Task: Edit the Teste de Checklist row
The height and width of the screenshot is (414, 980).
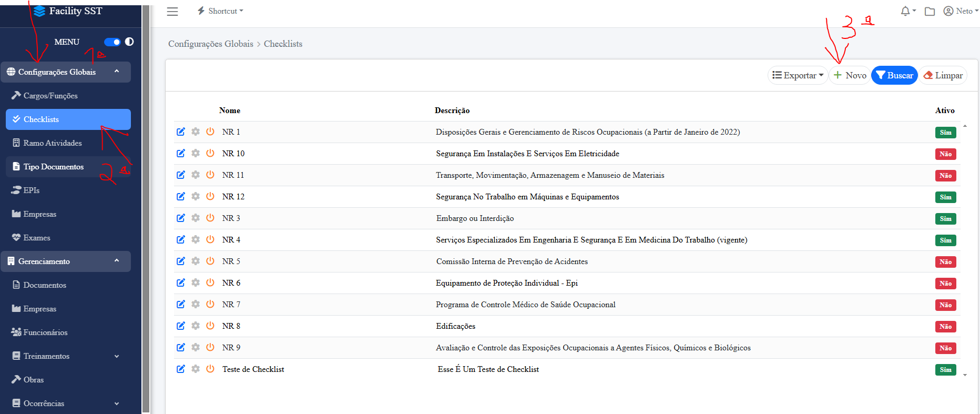Action: pyautogui.click(x=180, y=369)
